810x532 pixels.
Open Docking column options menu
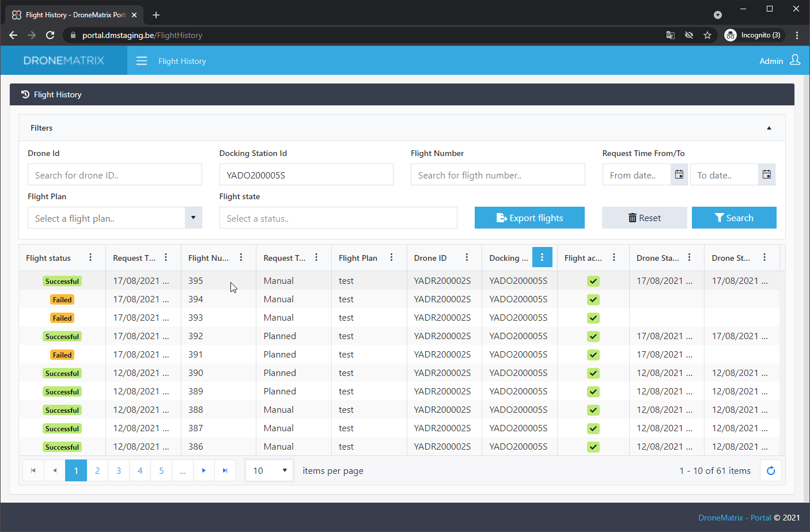(542, 257)
